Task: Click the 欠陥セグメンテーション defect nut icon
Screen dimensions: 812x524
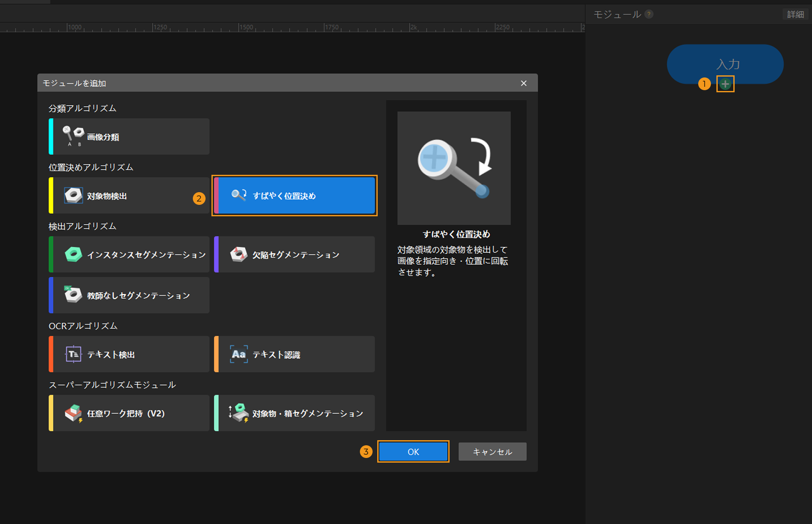Action: point(239,254)
